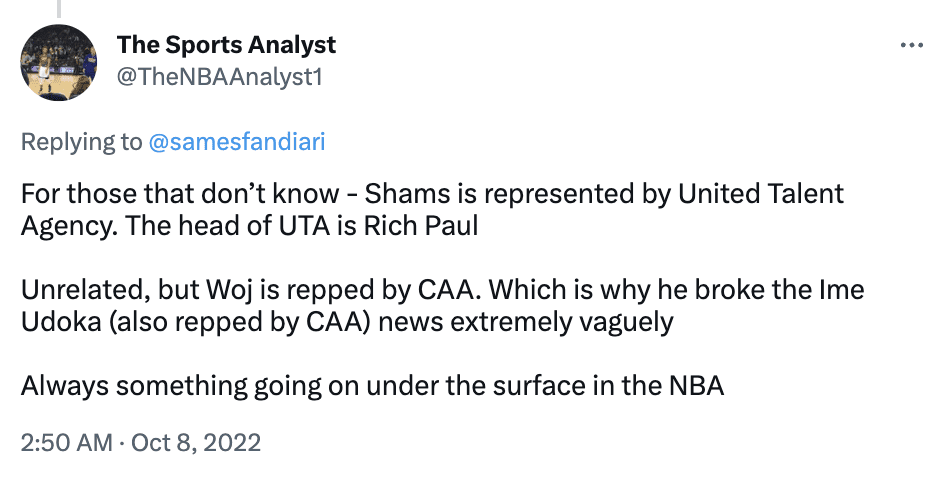Viewport: 946px width, 484px height.
Task: Open the @TheNBAAnalyst1 handle link
Action: coord(220,77)
